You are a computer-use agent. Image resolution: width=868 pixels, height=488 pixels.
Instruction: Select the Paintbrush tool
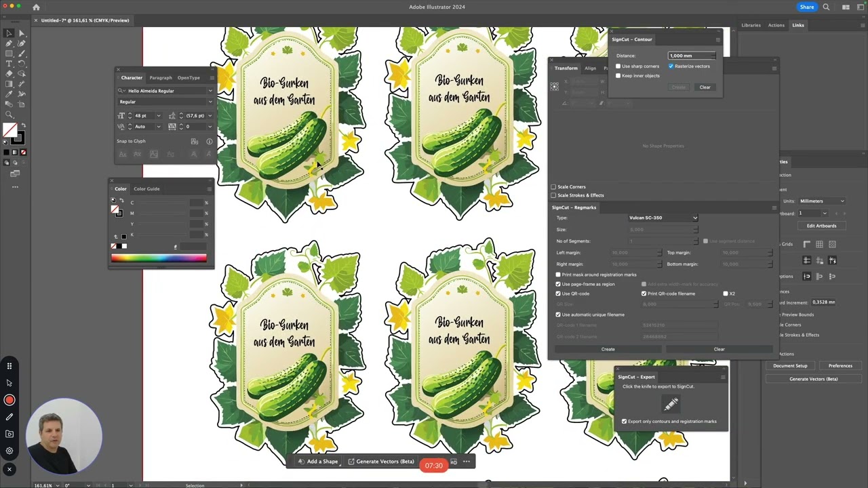click(22, 54)
